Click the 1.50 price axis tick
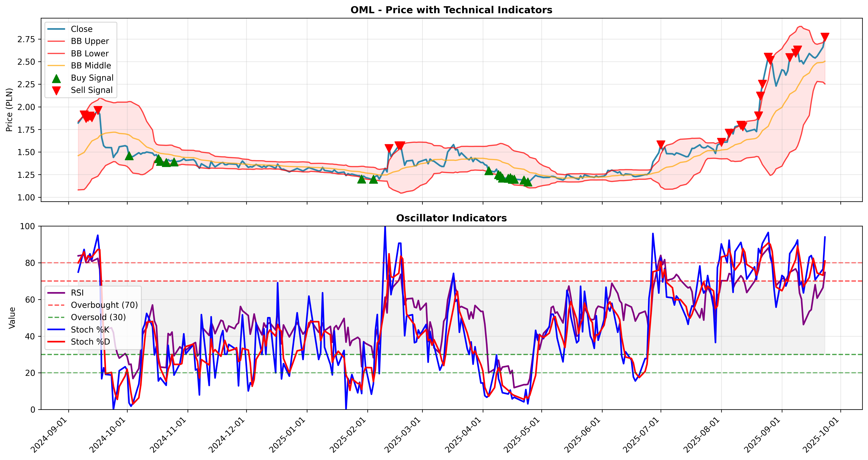The width and height of the screenshot is (868, 460). coord(26,152)
